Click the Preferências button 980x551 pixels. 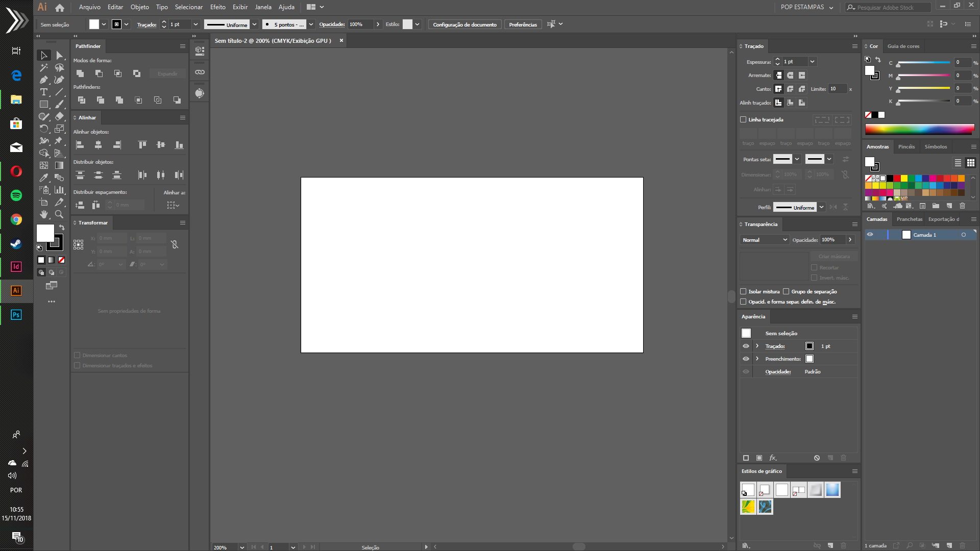tap(523, 24)
